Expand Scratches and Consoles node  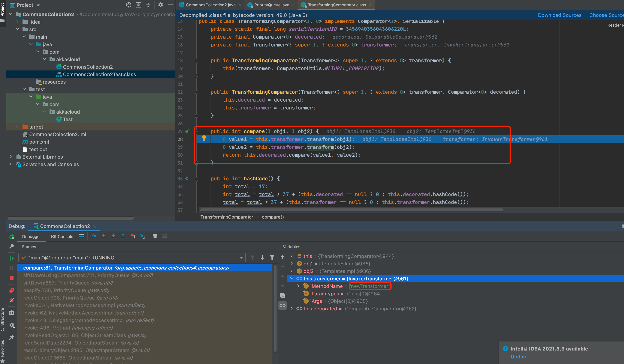(x=11, y=164)
